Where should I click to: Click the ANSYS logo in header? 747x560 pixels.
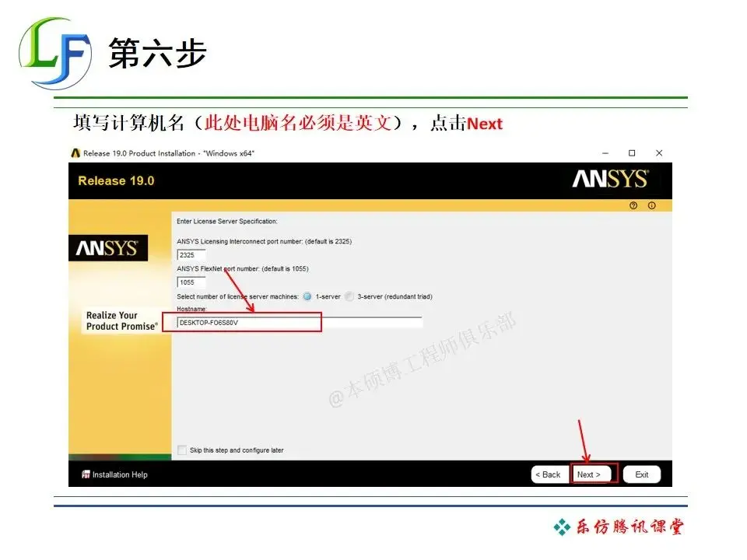[610, 179]
